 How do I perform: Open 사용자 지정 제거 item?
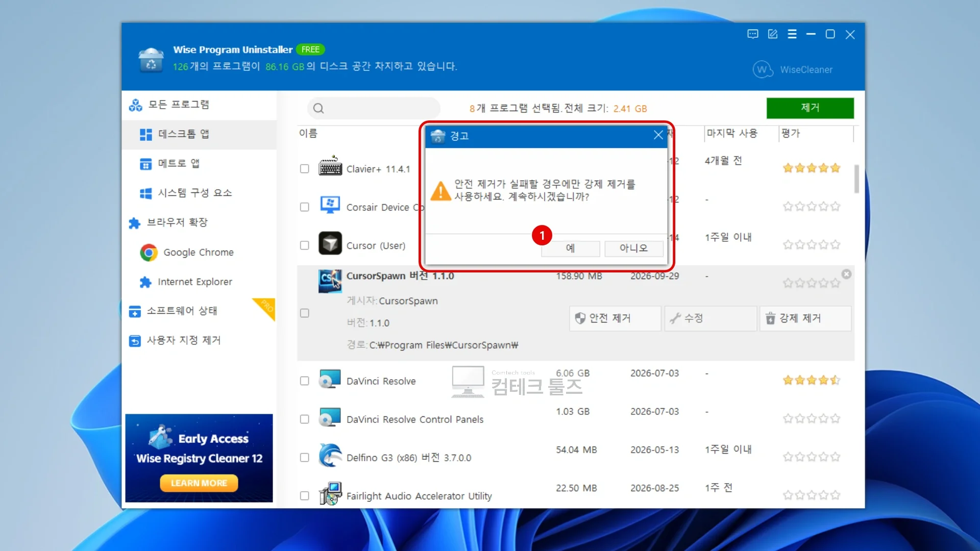[199, 340]
